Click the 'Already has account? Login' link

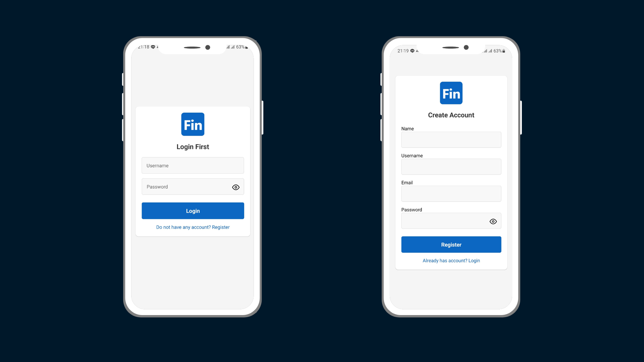click(x=451, y=260)
